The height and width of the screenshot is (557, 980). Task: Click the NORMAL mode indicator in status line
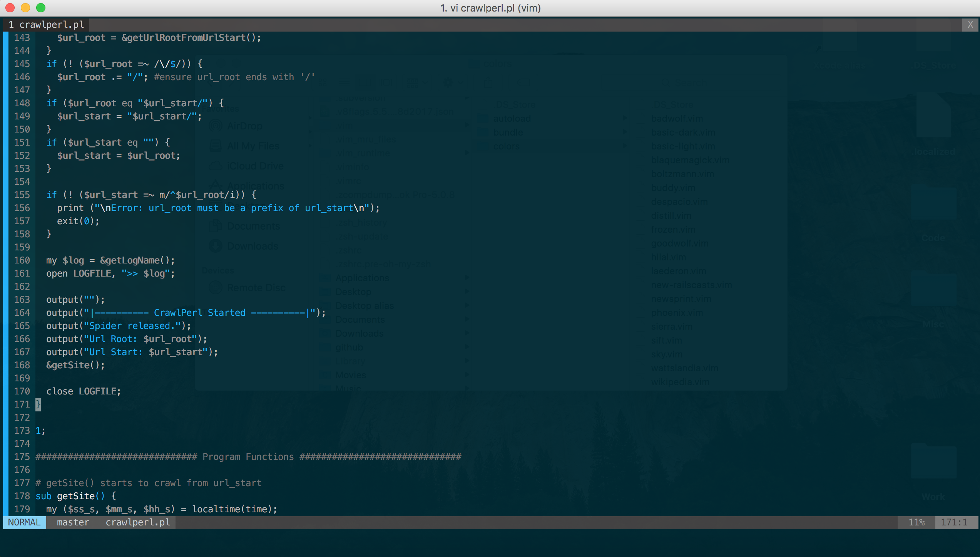(24, 522)
